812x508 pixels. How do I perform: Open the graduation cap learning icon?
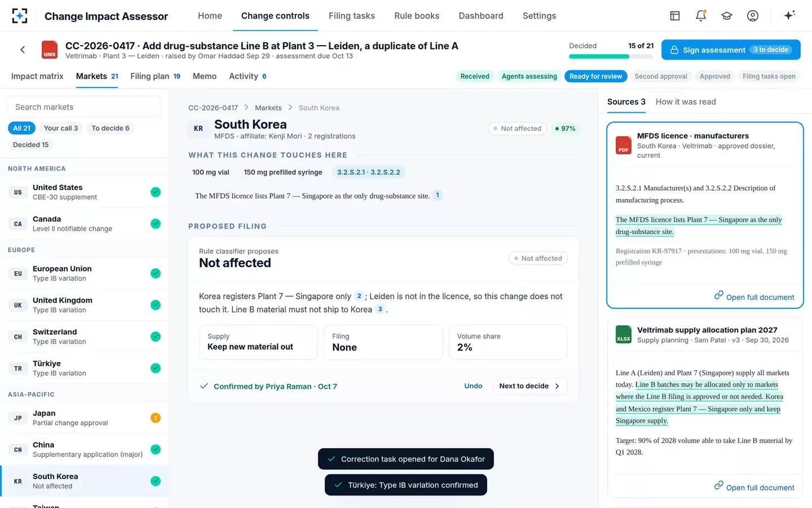[727, 16]
